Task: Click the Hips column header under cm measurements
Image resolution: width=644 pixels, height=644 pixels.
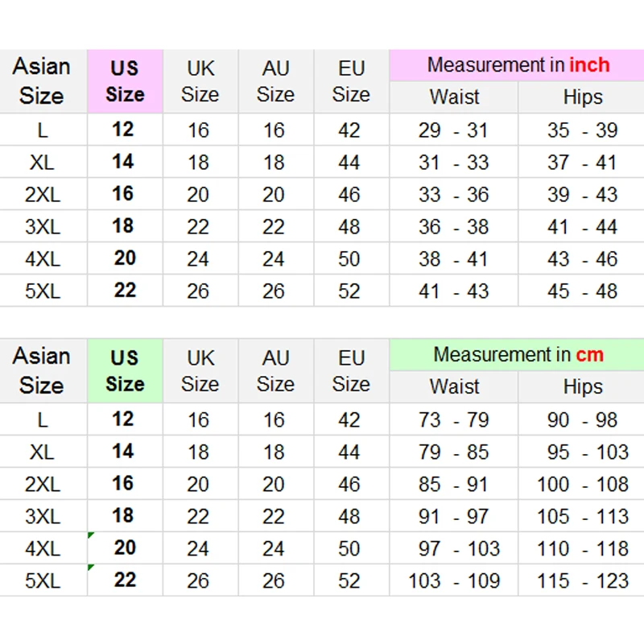Action: (x=582, y=387)
